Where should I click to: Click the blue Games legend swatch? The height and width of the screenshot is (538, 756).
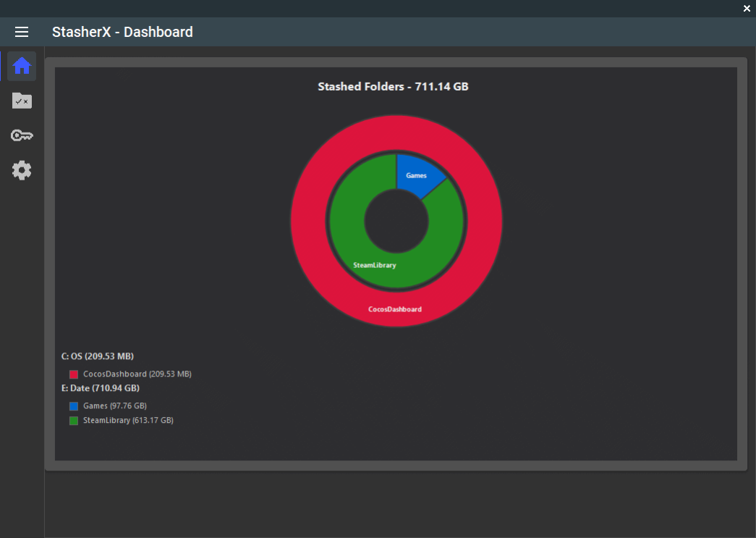(x=74, y=406)
